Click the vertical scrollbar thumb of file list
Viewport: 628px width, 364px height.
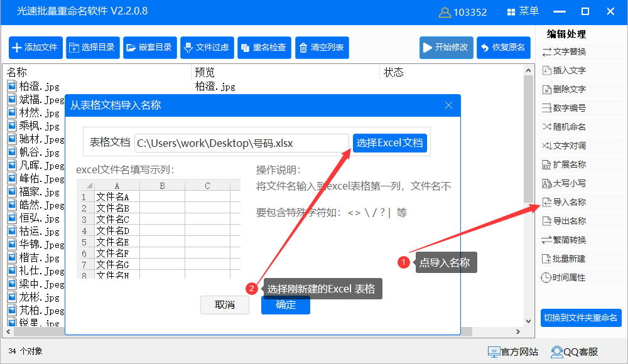pos(528,139)
